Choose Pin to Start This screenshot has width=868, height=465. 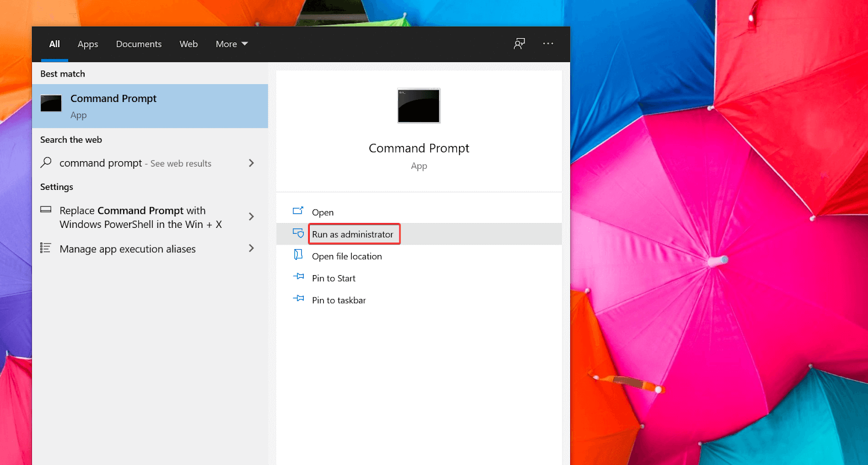(419, 278)
